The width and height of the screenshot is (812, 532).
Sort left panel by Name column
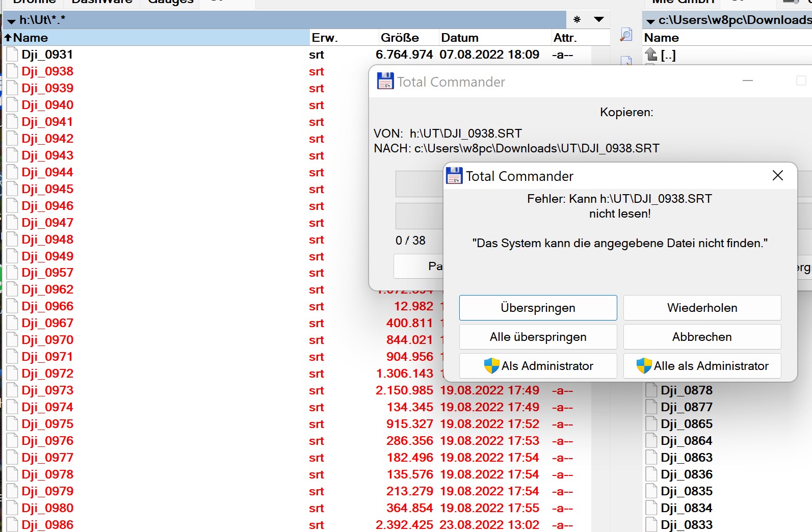[x=156, y=38]
